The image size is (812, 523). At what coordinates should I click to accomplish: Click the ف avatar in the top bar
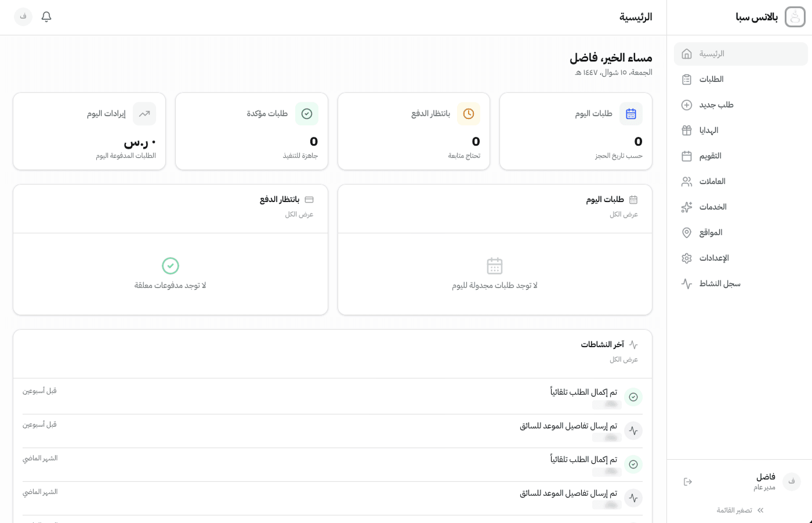[x=23, y=17]
